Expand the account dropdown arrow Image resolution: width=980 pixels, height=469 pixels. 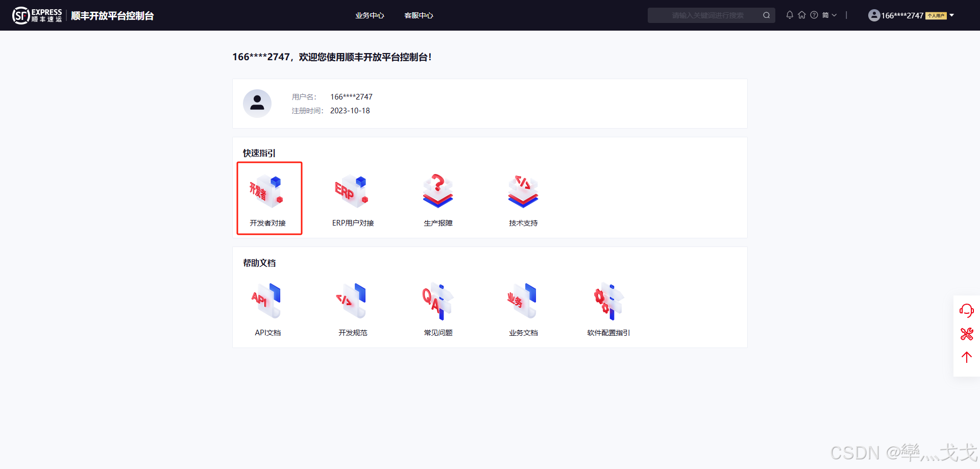(x=951, y=15)
